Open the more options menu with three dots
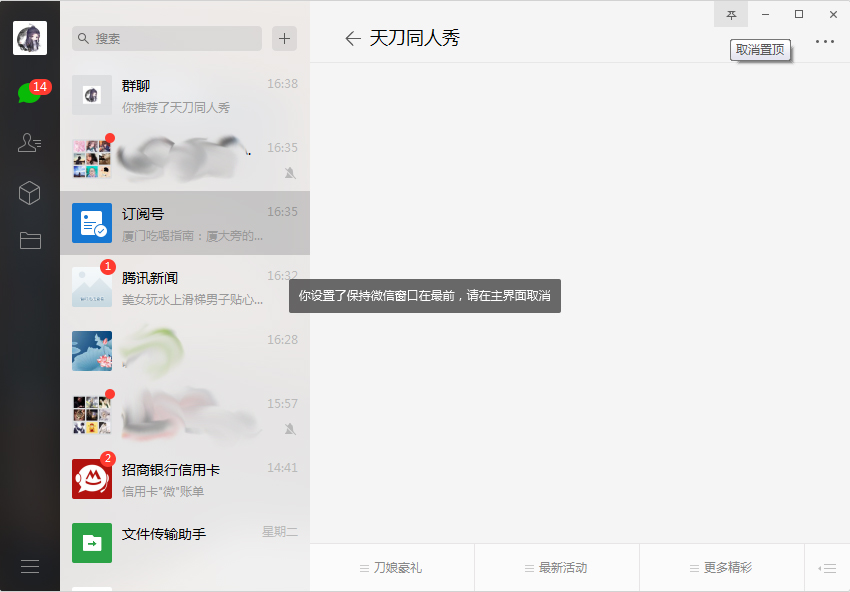Image resolution: width=850 pixels, height=592 pixels. (824, 41)
